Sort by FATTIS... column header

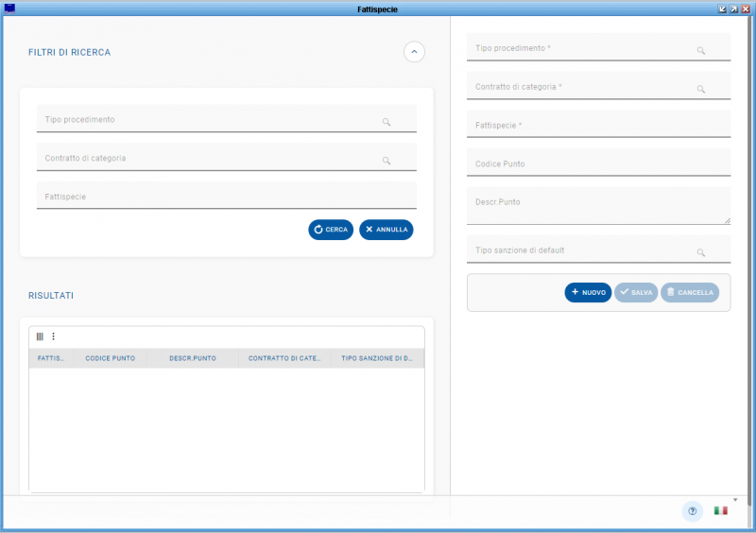pyautogui.click(x=51, y=358)
